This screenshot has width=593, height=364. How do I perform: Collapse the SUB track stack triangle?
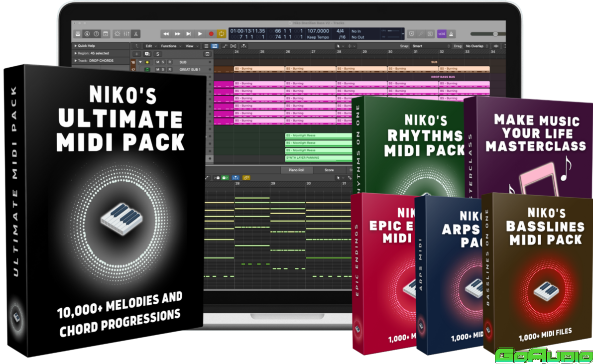(x=140, y=62)
